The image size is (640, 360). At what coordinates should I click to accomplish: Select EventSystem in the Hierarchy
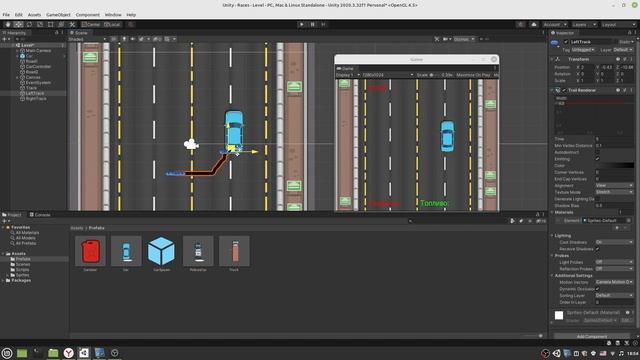tap(38, 82)
